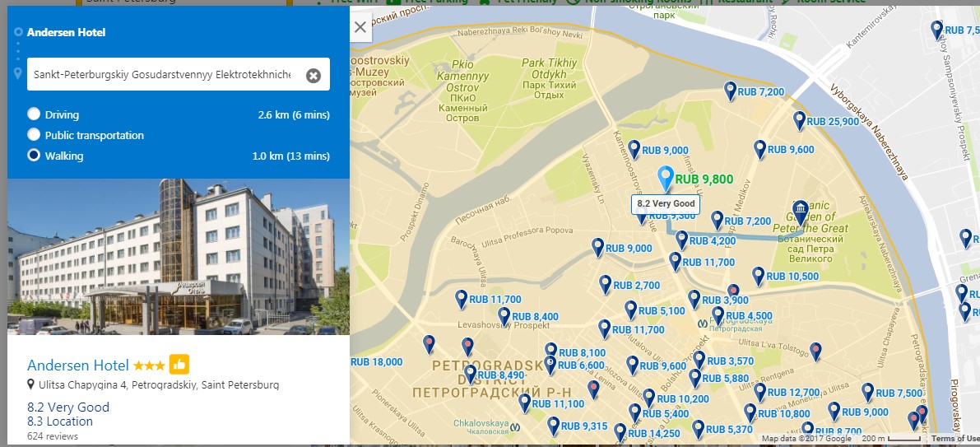Select the RUB 4,200 hotel pin

click(682, 240)
